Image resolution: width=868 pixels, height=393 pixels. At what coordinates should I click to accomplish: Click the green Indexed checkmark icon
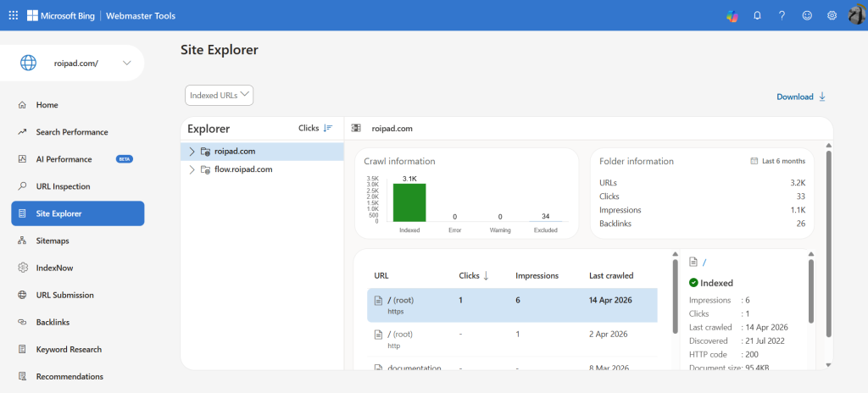693,283
